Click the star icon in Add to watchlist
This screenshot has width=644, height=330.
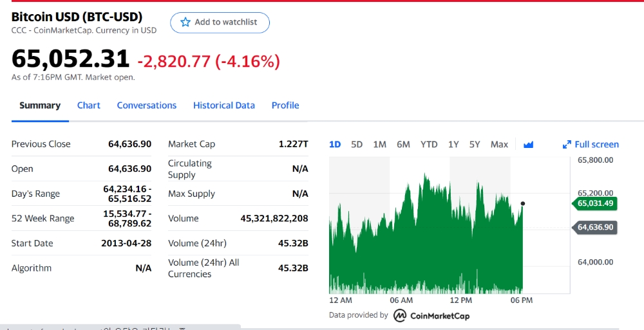point(185,22)
